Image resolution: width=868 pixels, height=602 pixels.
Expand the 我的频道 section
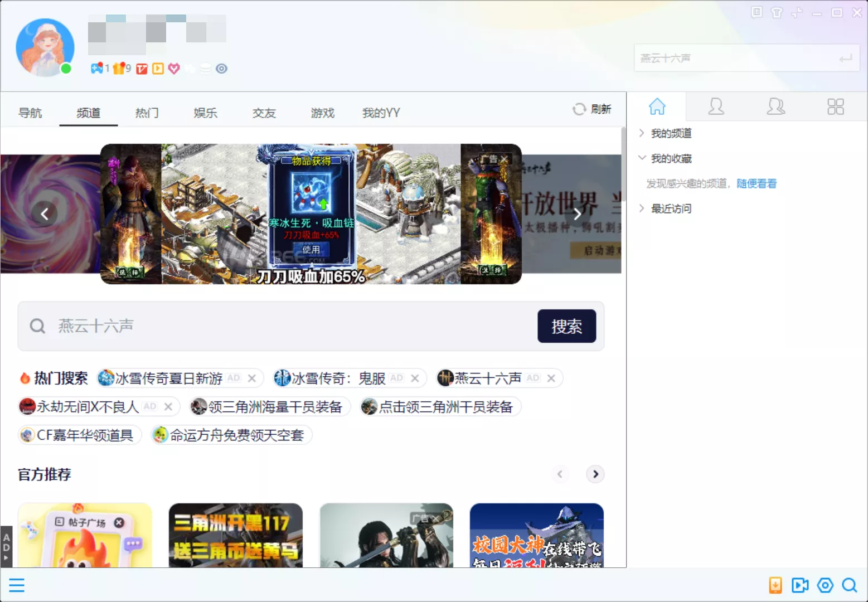click(642, 133)
